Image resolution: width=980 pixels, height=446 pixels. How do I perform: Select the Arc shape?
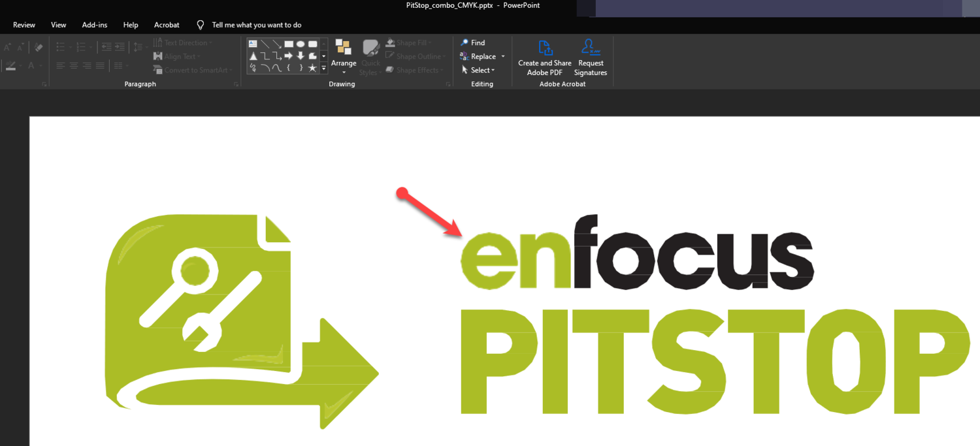click(265, 68)
